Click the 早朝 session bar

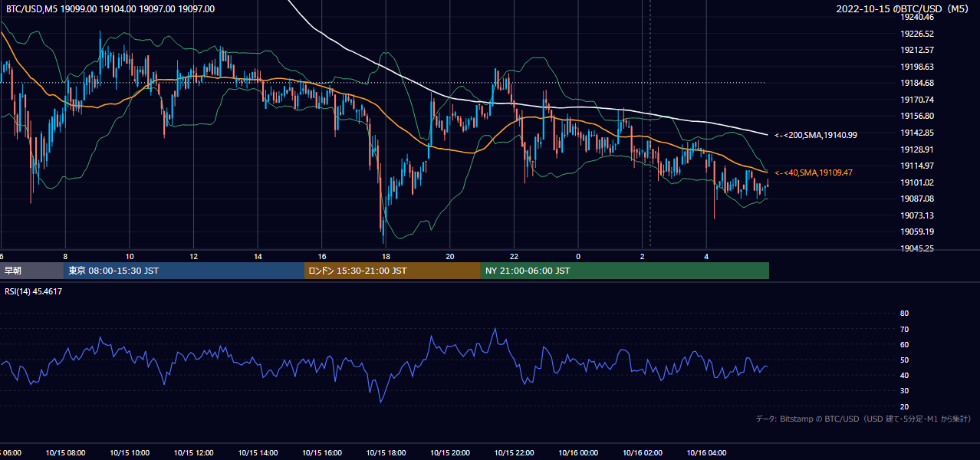point(31,271)
